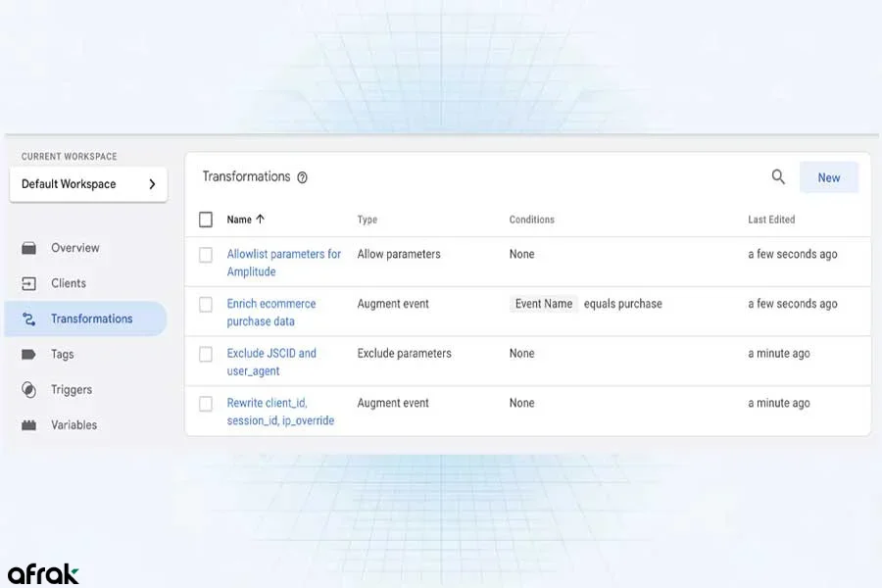Open the Tags section
This screenshot has width=882, height=588.
tap(63, 354)
